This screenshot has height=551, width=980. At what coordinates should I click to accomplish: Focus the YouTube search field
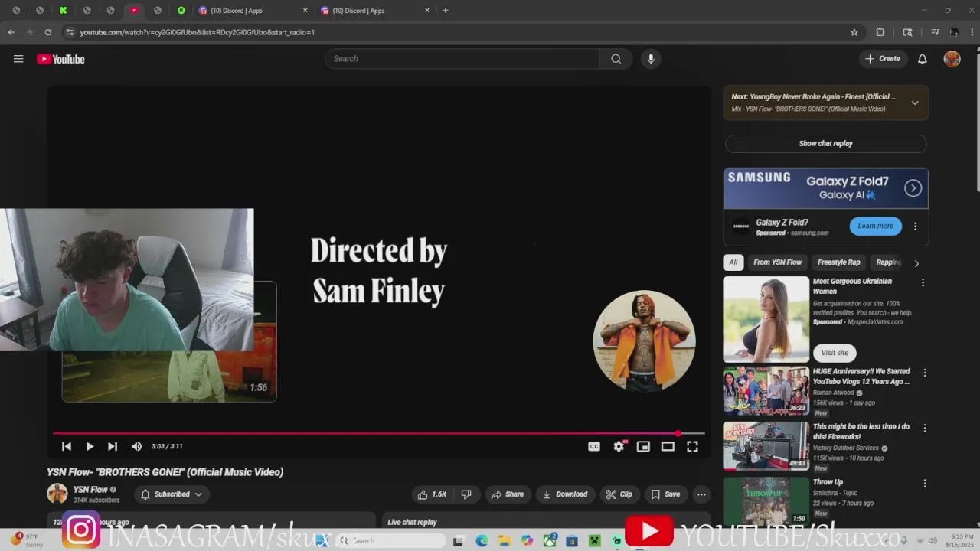click(x=462, y=59)
